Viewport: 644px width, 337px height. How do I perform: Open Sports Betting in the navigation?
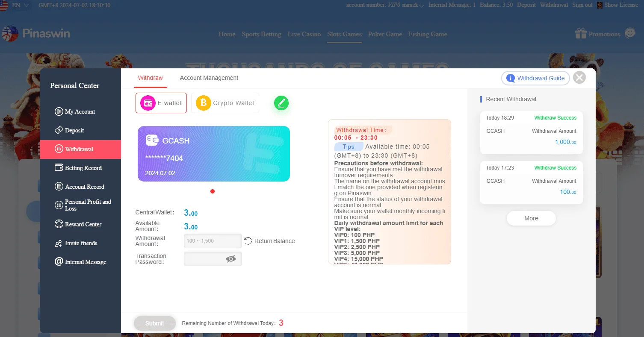point(262,34)
